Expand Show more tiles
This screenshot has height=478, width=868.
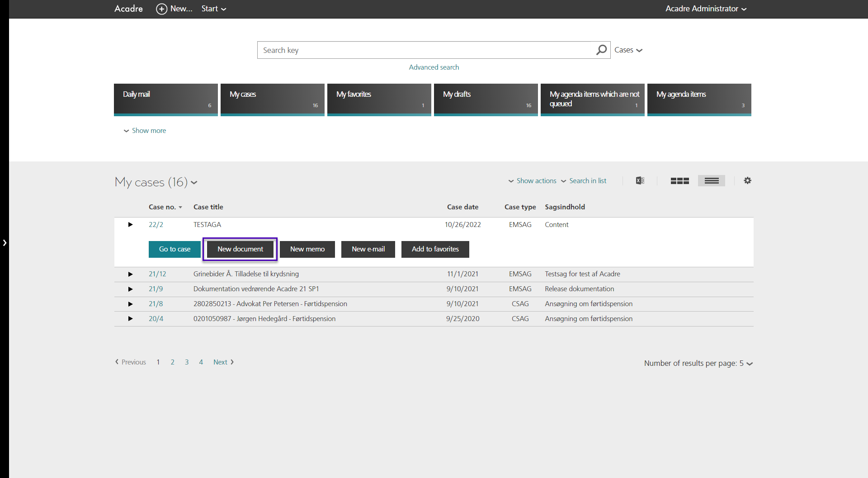145,130
